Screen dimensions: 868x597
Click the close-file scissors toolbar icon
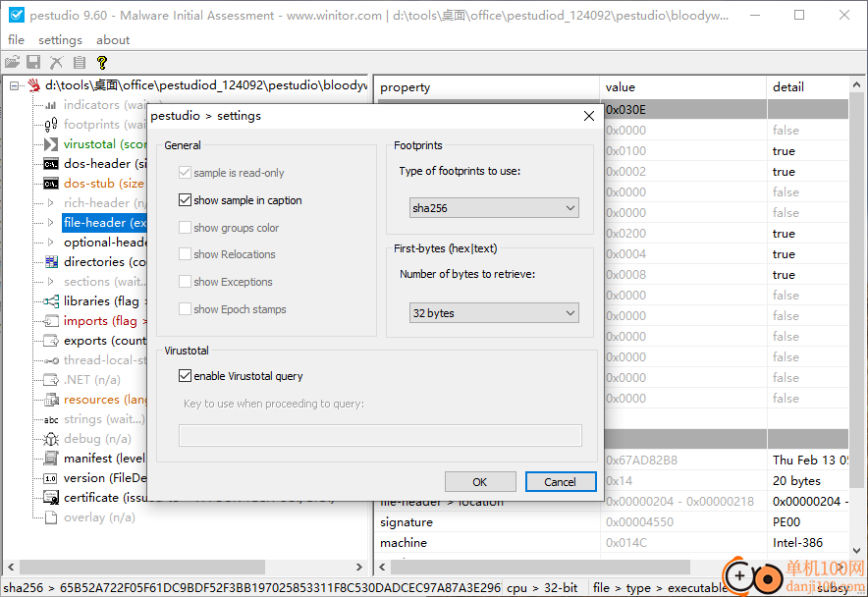[x=56, y=63]
